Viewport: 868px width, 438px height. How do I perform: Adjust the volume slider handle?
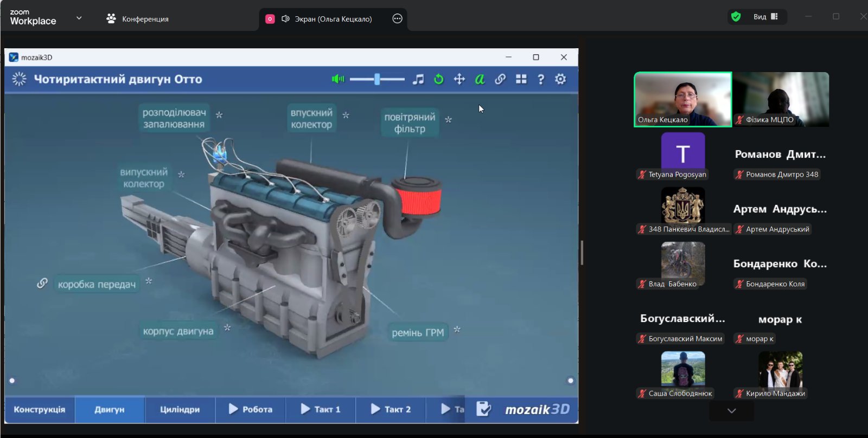377,79
